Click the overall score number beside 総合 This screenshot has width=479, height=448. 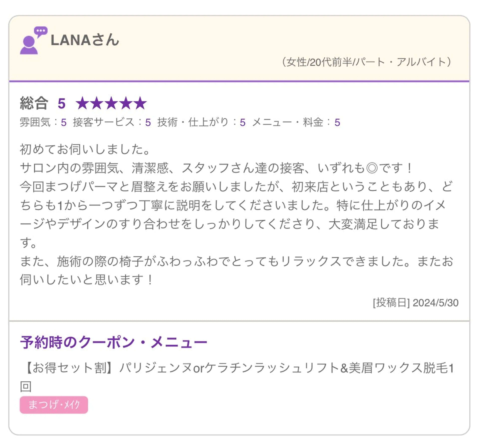tap(61, 104)
